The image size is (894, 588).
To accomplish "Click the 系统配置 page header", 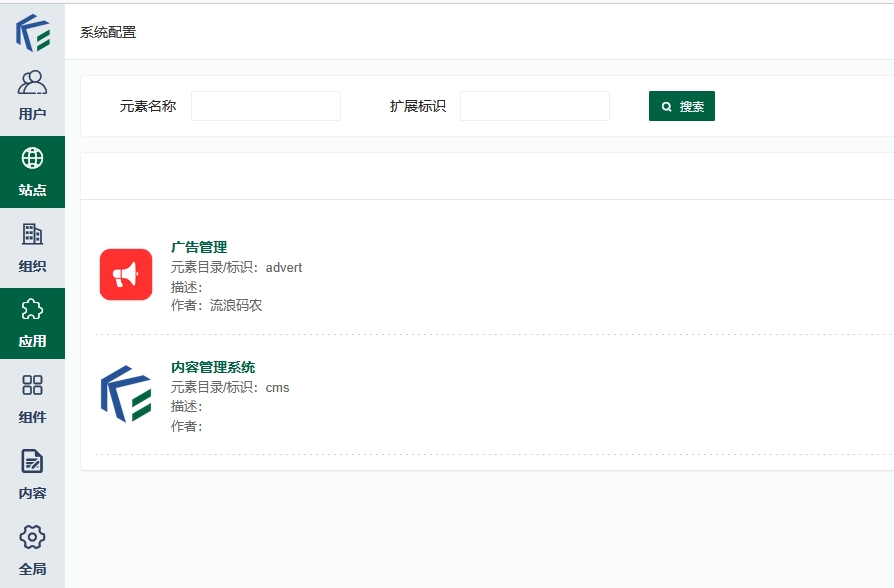I will click(x=108, y=32).
